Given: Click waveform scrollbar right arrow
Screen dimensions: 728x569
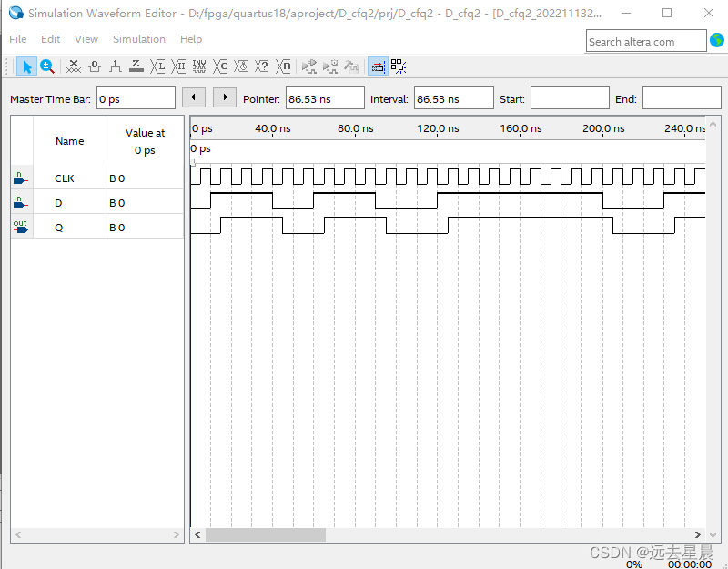Looking at the screenshot, I should [x=697, y=534].
